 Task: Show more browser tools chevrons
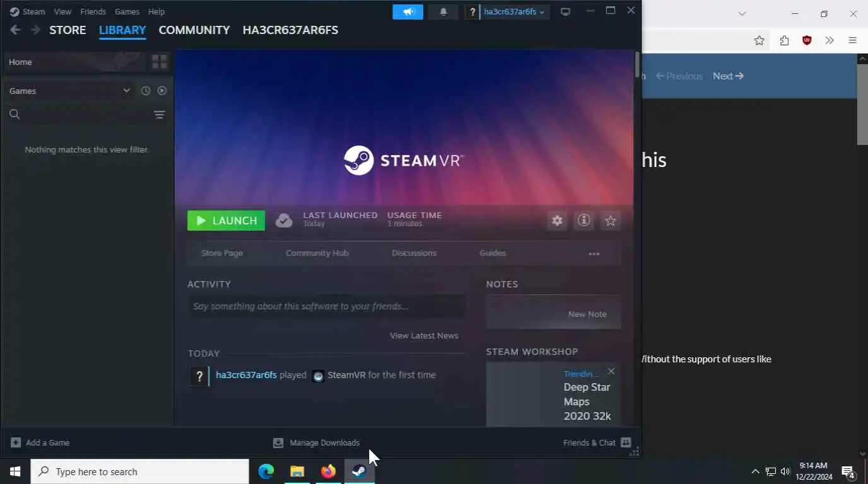click(830, 40)
